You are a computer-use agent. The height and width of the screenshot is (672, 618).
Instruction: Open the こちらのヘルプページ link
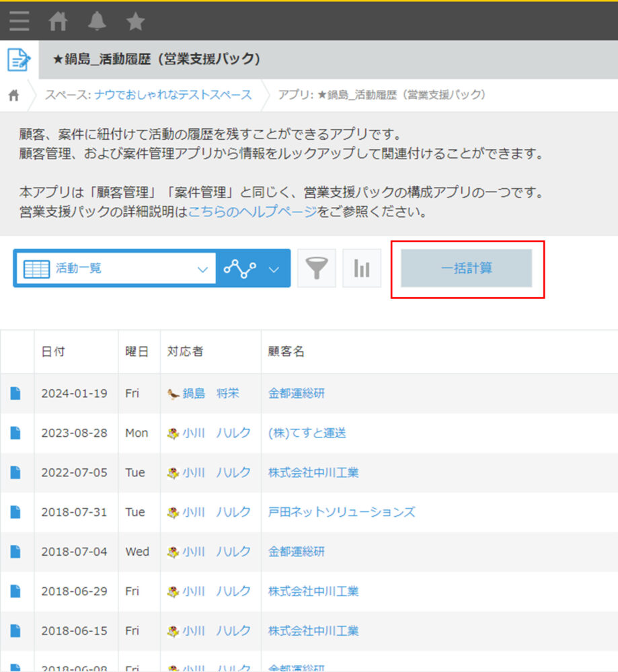coord(252,212)
